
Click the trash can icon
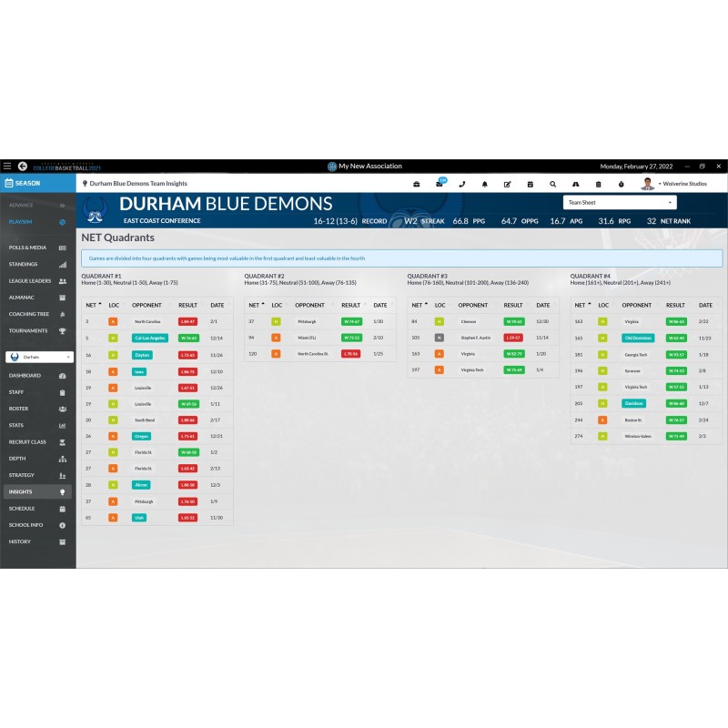[x=599, y=184]
